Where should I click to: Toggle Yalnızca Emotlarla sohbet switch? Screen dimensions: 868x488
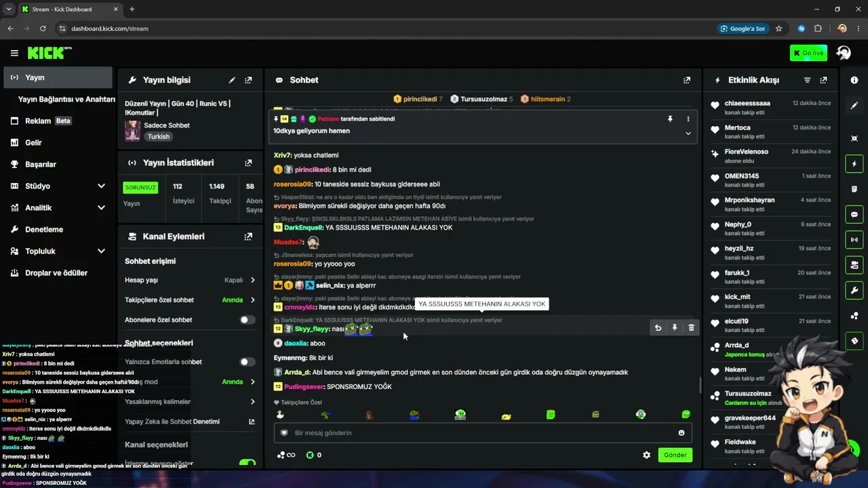(248, 362)
